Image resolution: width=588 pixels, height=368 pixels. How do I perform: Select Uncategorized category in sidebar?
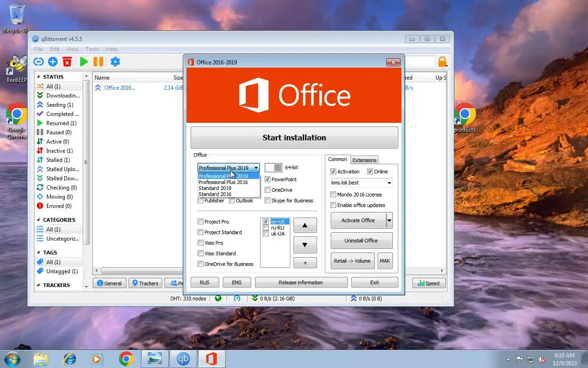pyautogui.click(x=59, y=239)
